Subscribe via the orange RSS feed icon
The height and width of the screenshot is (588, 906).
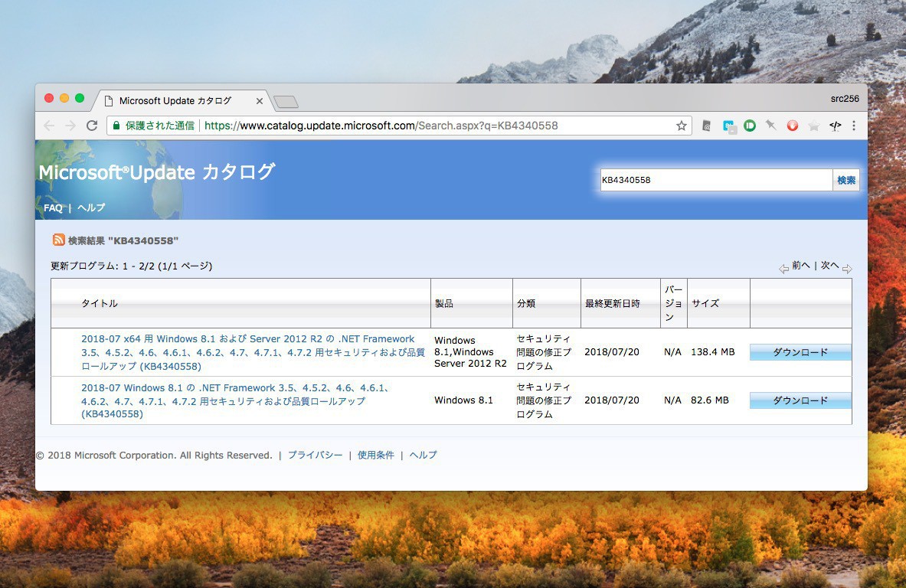pyautogui.click(x=58, y=240)
